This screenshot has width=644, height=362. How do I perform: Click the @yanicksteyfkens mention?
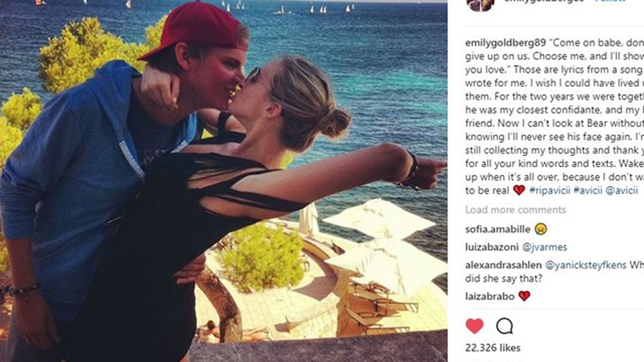(586, 265)
